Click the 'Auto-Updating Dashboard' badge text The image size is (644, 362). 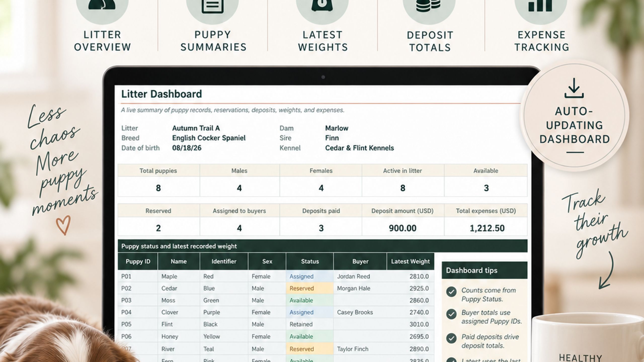click(x=575, y=125)
